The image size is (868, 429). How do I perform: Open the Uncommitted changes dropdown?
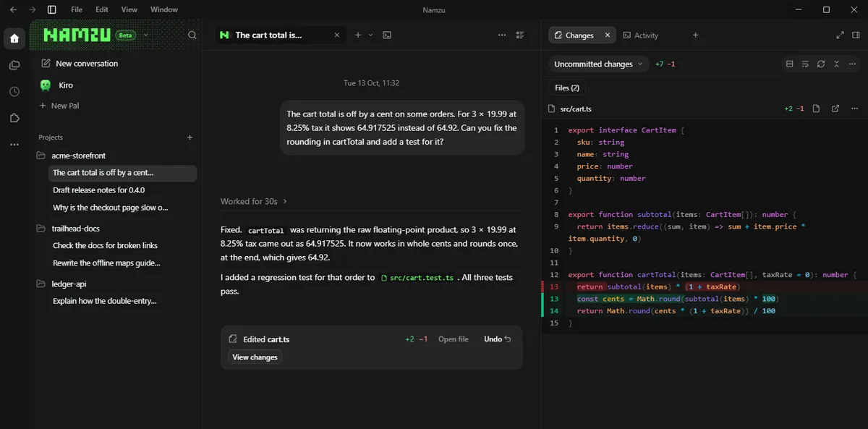598,64
